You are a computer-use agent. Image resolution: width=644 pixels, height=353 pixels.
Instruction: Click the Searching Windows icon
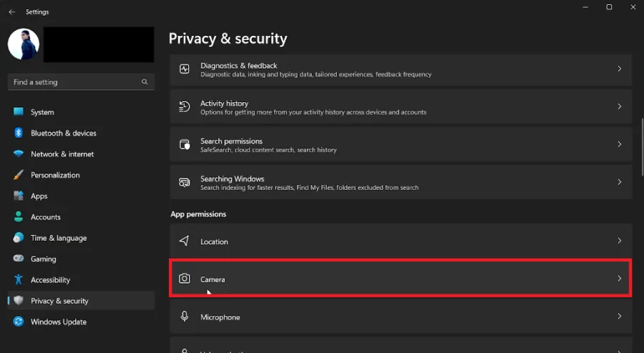point(185,182)
